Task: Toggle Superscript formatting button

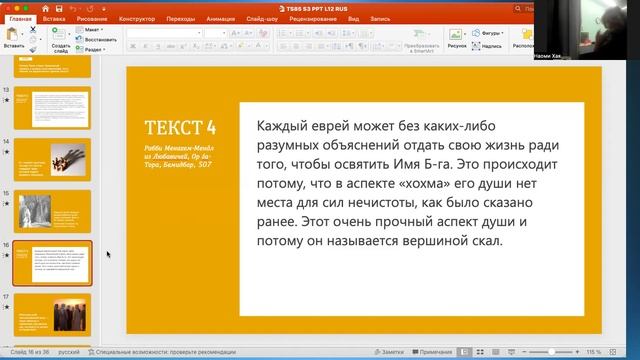Action: point(183,47)
